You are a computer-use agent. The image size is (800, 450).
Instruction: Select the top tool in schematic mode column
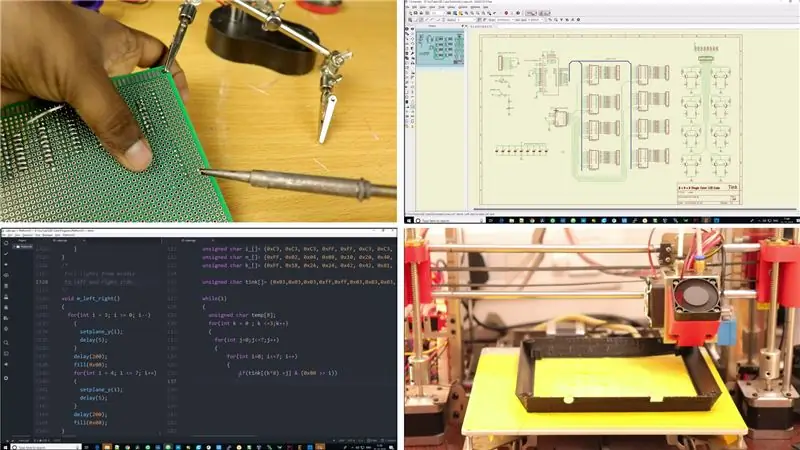tap(407, 29)
